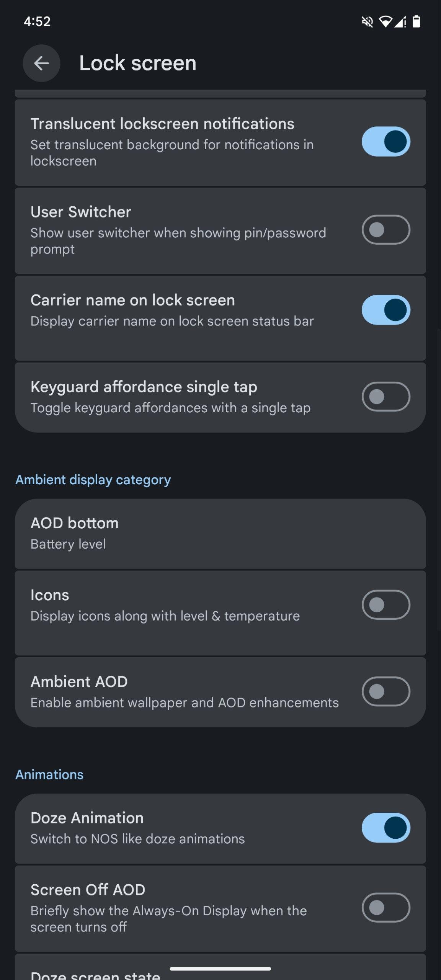Screen dimensions: 441x980
Task: Tap the Ambient display category header
Action: tap(93, 480)
